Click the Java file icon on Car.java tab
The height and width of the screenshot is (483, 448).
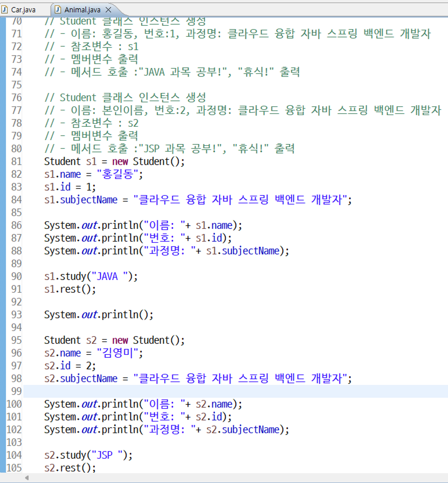(x=5, y=10)
